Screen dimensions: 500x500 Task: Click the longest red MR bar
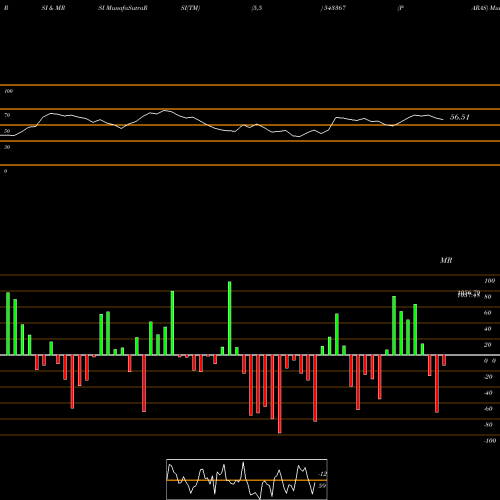(x=279, y=394)
